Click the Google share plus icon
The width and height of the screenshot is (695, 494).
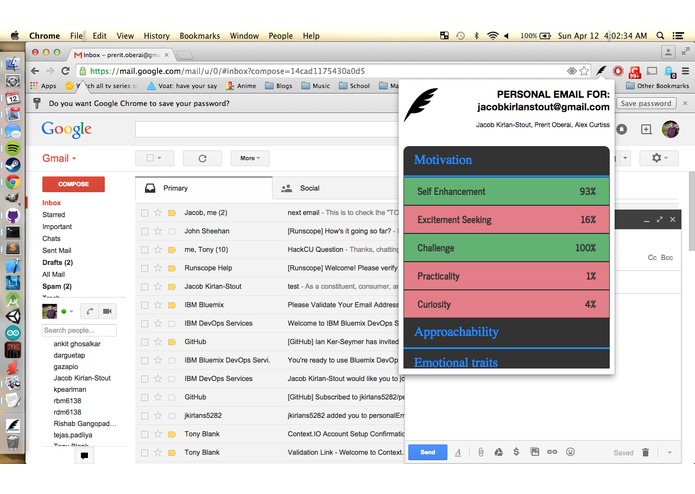pyautogui.click(x=646, y=129)
